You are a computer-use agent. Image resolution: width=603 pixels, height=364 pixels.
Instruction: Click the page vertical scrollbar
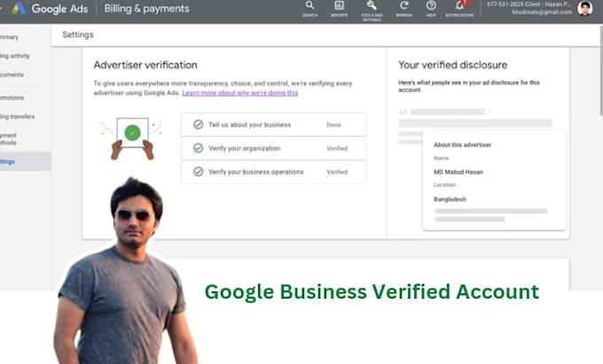point(600,69)
